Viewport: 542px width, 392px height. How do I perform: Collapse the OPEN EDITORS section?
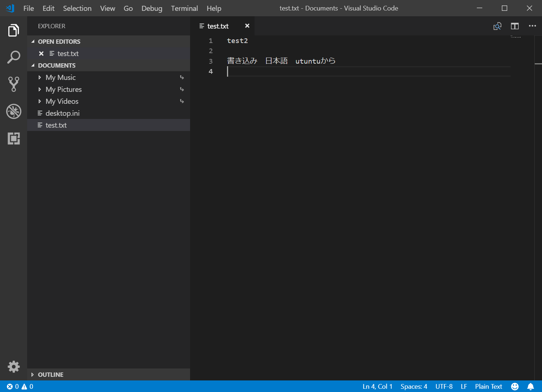click(x=59, y=42)
